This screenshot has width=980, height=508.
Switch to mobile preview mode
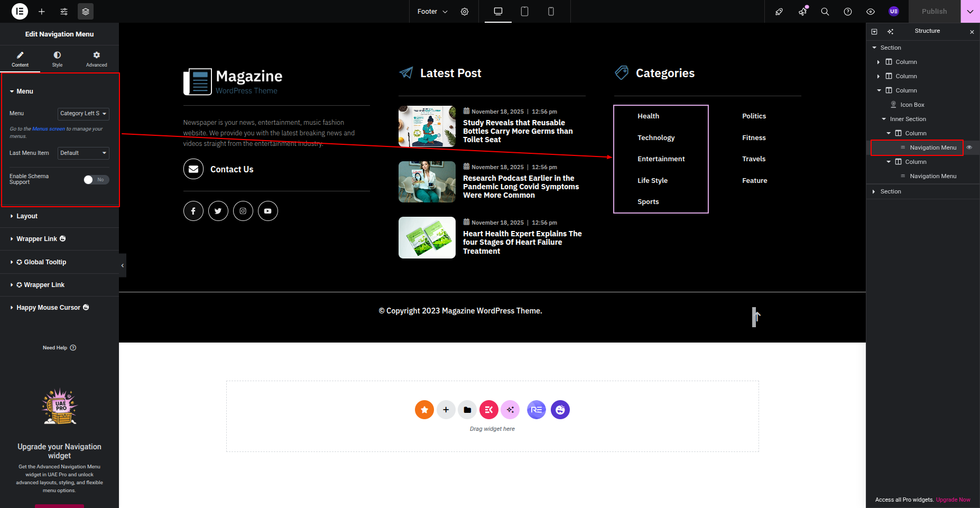(x=551, y=11)
